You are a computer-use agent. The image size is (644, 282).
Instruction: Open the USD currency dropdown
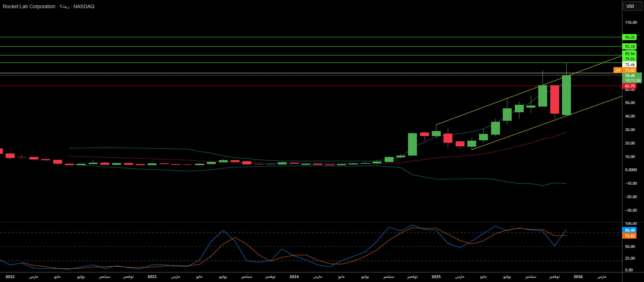[x=630, y=6]
